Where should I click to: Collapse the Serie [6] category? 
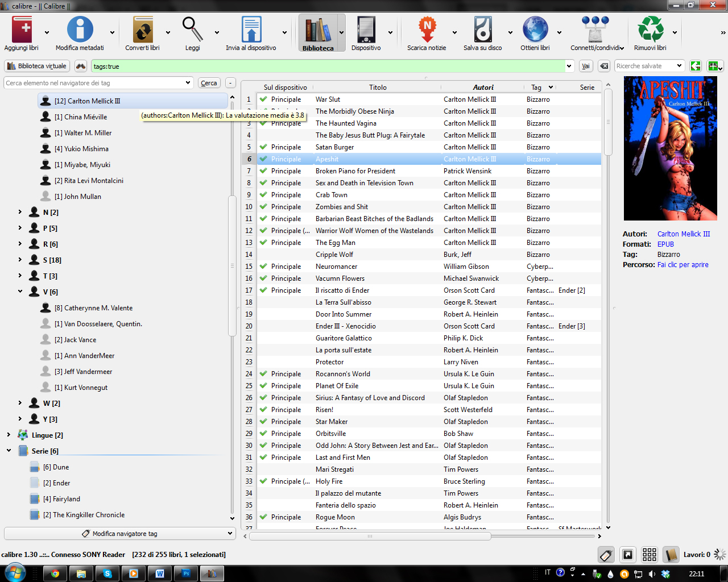(x=9, y=451)
